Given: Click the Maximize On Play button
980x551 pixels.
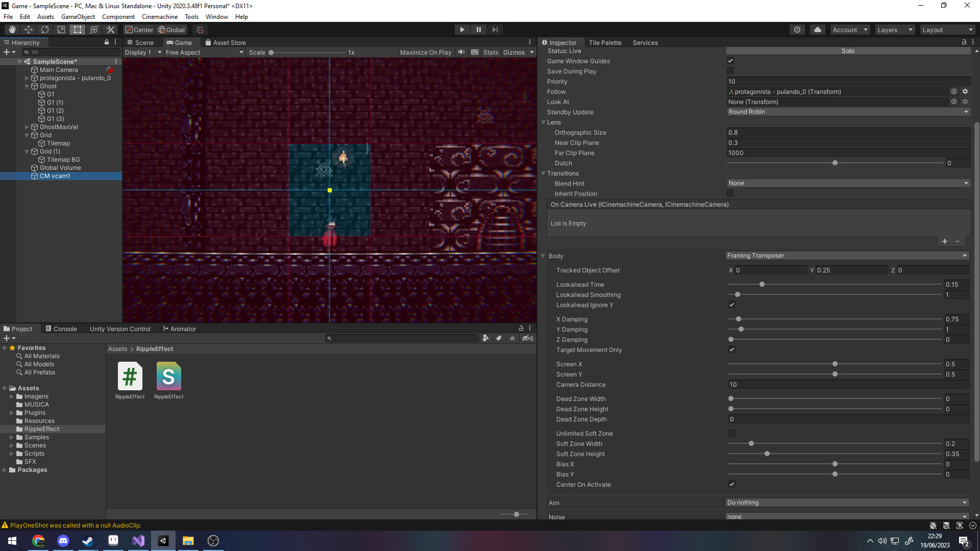Looking at the screenshot, I should [x=425, y=52].
